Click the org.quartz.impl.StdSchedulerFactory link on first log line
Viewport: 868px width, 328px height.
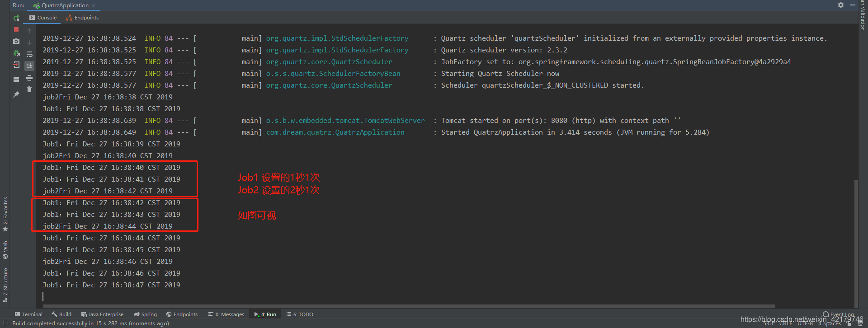pos(337,38)
